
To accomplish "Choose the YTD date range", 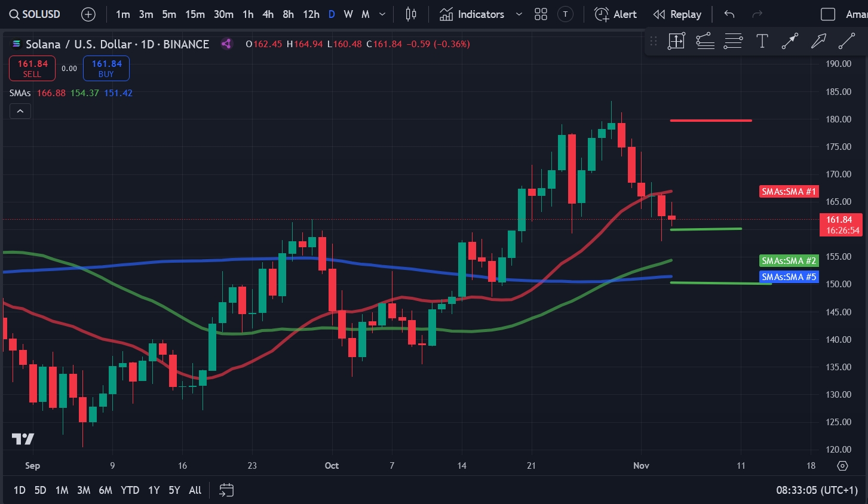I will 130,490.
